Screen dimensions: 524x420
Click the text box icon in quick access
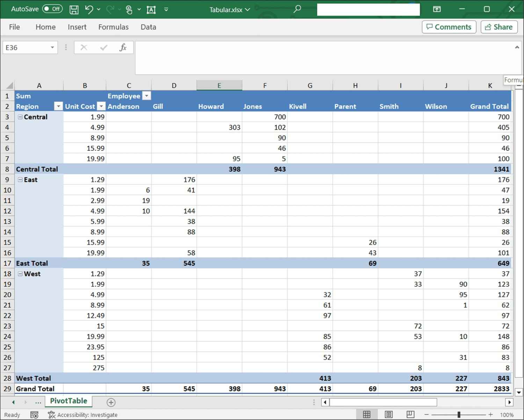151,10
